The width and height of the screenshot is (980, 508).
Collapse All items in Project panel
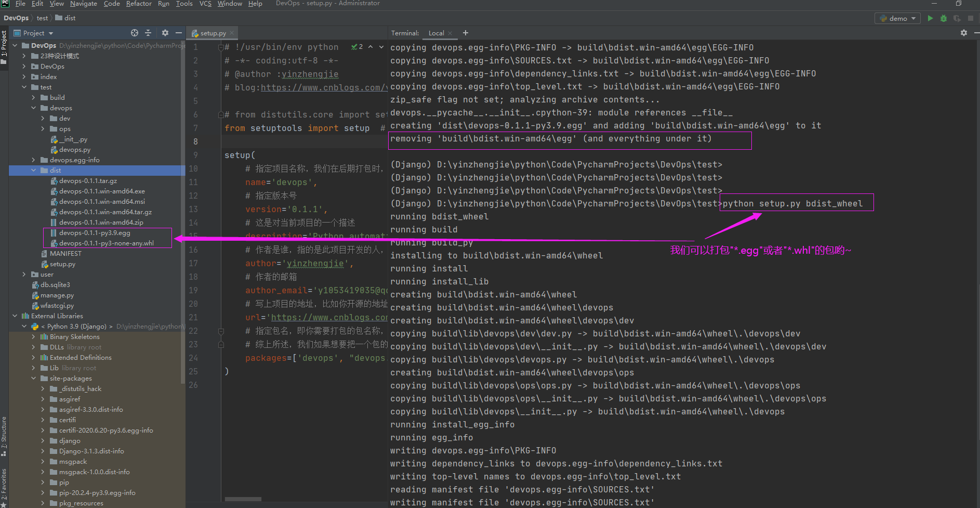coord(149,33)
